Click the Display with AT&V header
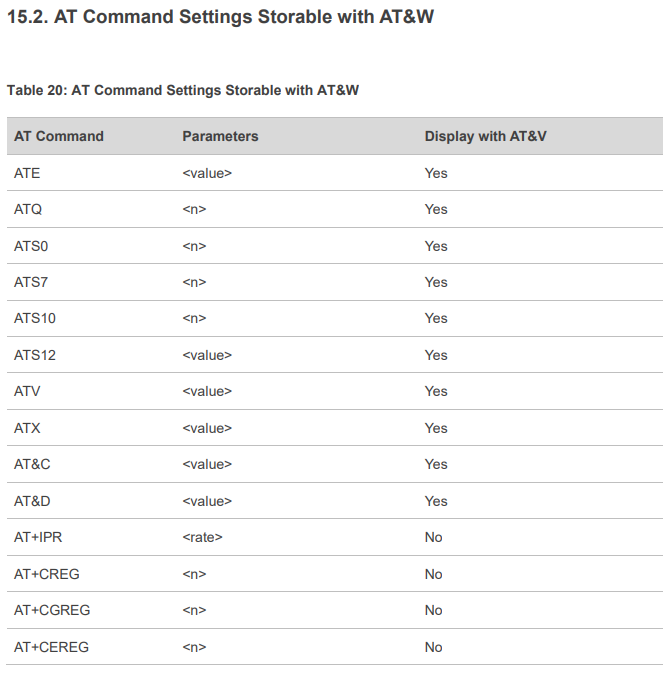Viewport: 668px width, 675px height. tap(486, 136)
